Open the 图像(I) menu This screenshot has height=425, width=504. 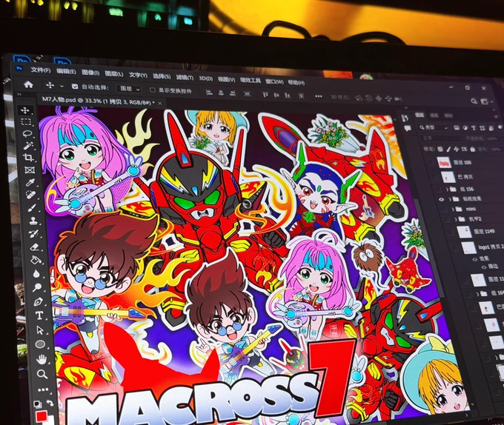tap(90, 73)
